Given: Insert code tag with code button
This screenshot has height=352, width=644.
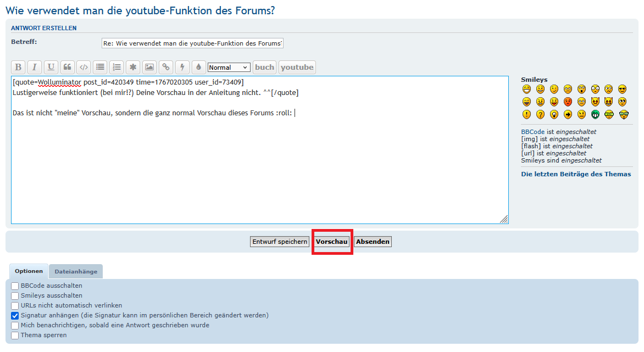Looking at the screenshot, I should 84,68.
